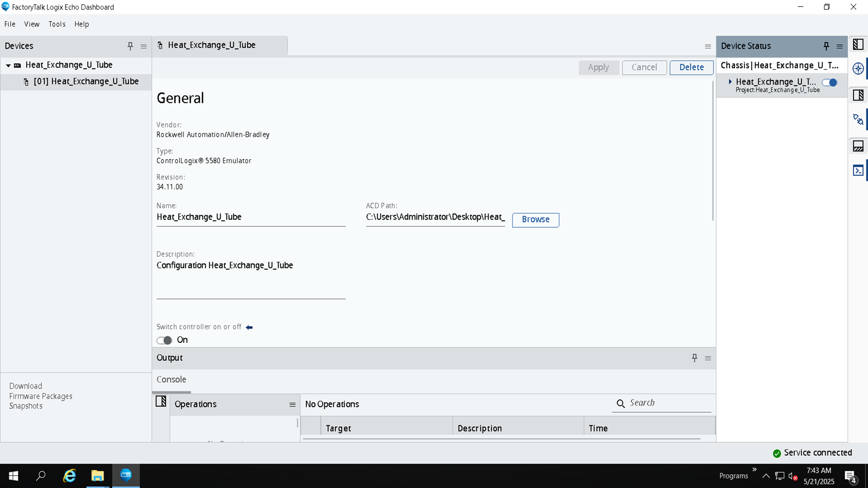Click the sidebar compass-style circle icon
The height and width of the screenshot is (488, 868).
click(x=858, y=69)
